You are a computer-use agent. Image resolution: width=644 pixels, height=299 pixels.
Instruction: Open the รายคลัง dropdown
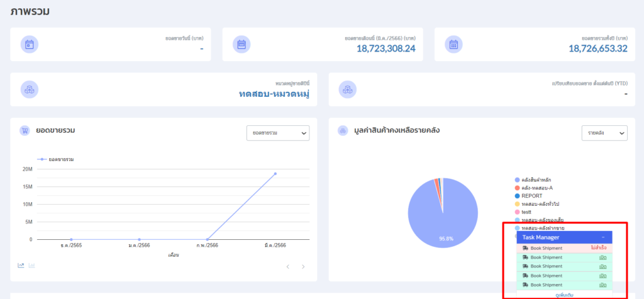click(604, 133)
